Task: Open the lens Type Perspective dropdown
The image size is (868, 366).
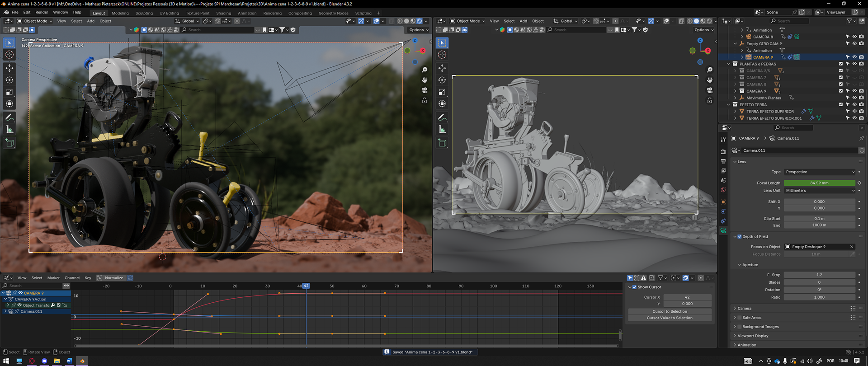Action: click(x=820, y=172)
